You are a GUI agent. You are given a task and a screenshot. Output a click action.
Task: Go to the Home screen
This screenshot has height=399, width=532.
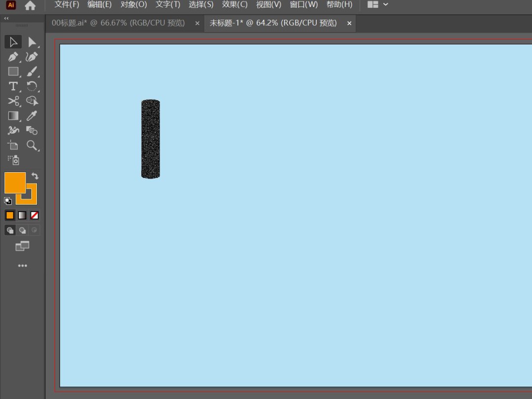click(30, 5)
